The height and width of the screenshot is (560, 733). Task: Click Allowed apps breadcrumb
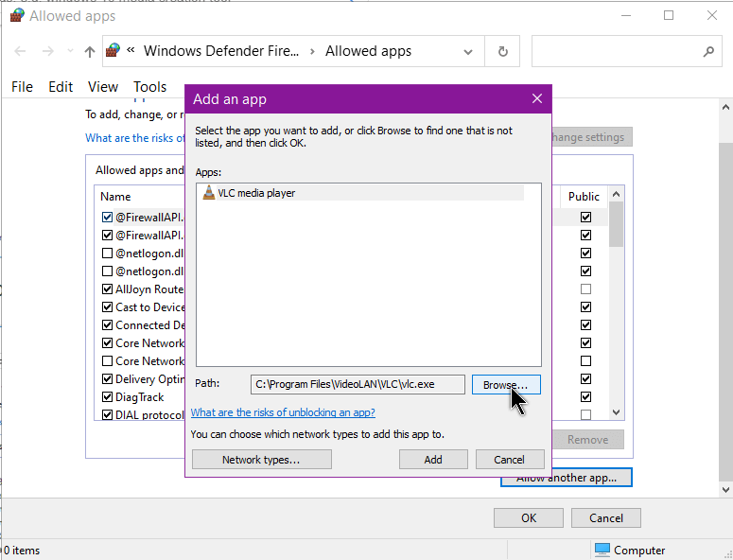368,51
